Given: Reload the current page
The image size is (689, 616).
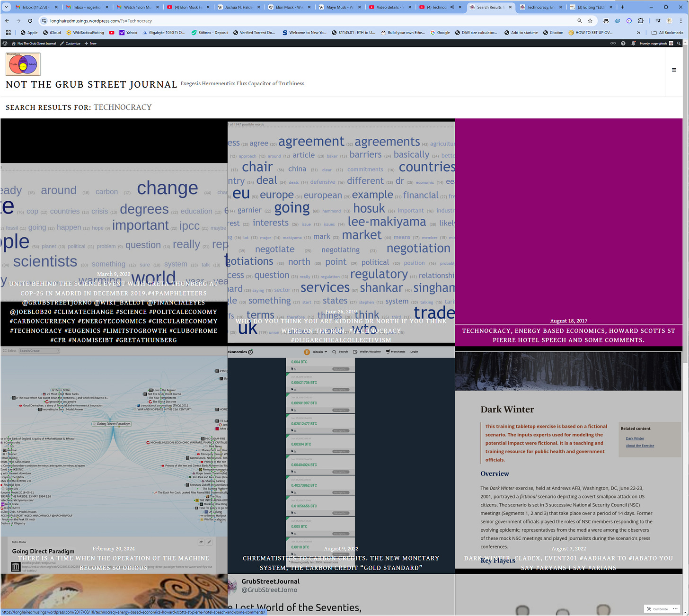Looking at the screenshot, I should [30, 21].
